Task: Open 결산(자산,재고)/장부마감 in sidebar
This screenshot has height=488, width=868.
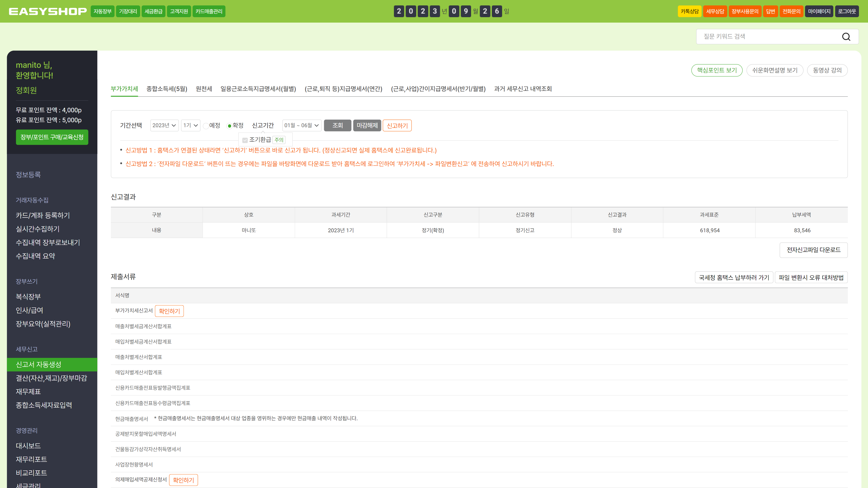Action: (x=52, y=378)
